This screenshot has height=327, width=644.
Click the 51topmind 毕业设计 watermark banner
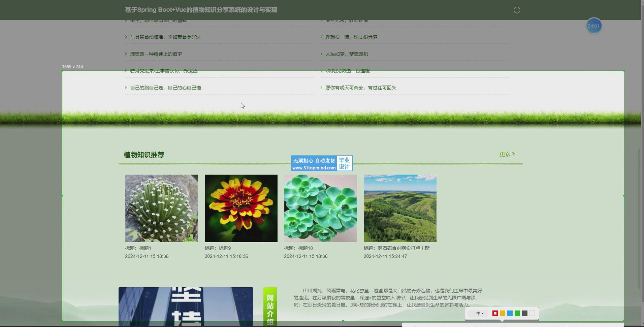(x=322, y=163)
